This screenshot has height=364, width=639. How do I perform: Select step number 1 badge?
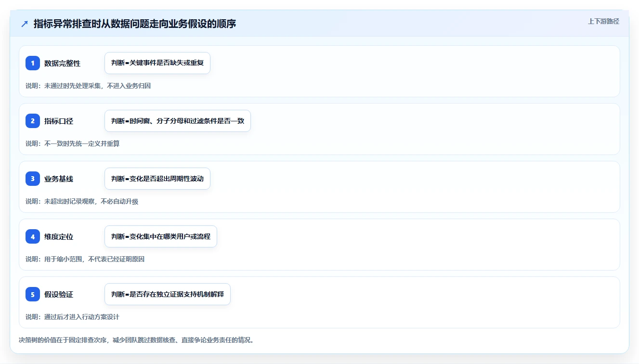point(33,63)
